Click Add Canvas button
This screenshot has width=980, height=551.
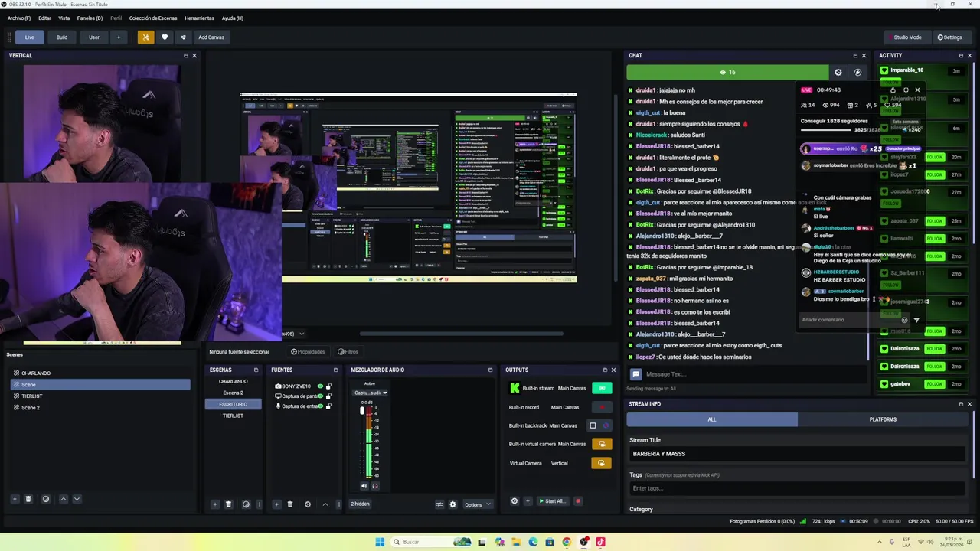pos(211,37)
